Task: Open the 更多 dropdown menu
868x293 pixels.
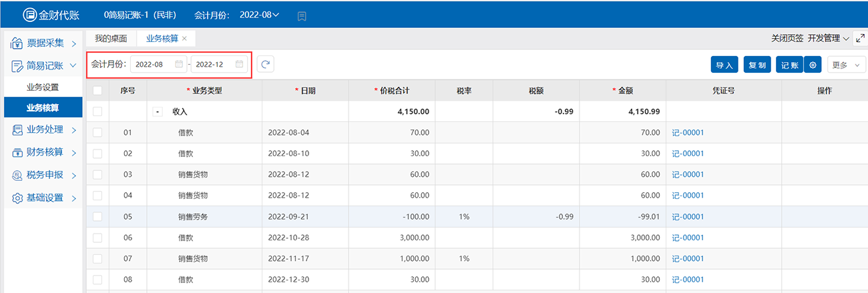Action: pos(846,65)
